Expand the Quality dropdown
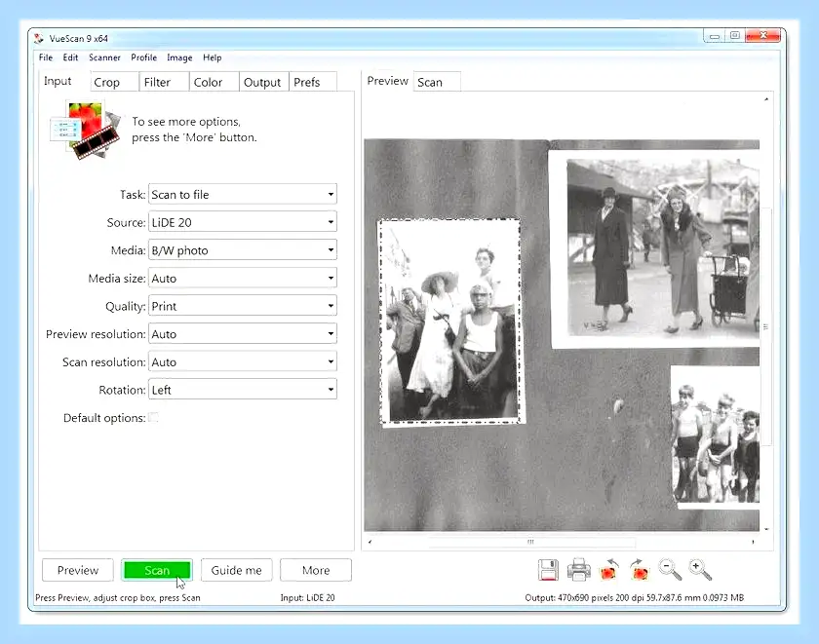 tap(243, 306)
